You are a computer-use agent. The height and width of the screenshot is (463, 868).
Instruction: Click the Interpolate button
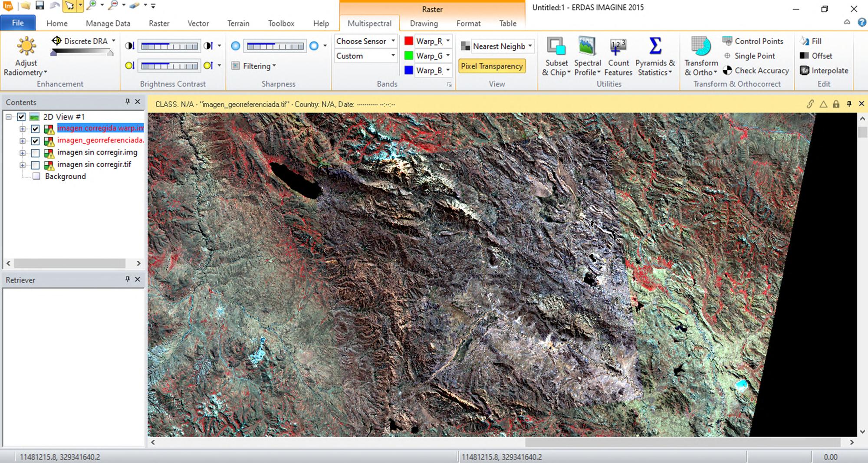pos(824,70)
